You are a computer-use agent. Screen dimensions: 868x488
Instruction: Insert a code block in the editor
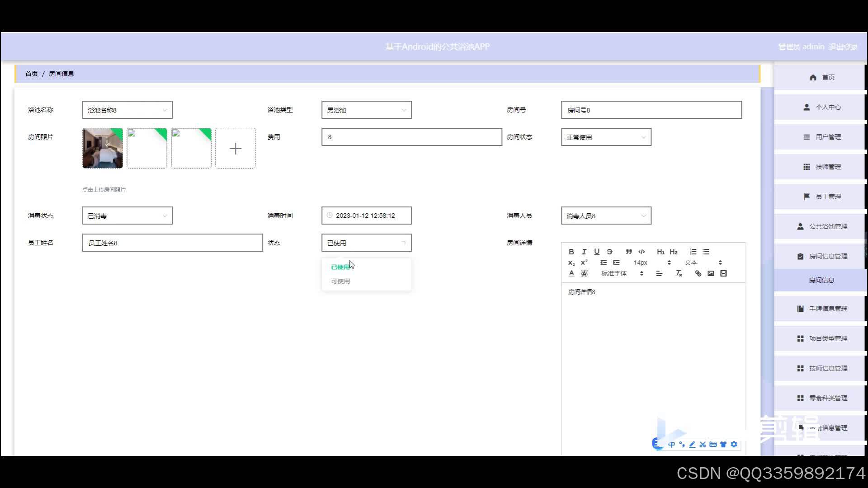(642, 252)
